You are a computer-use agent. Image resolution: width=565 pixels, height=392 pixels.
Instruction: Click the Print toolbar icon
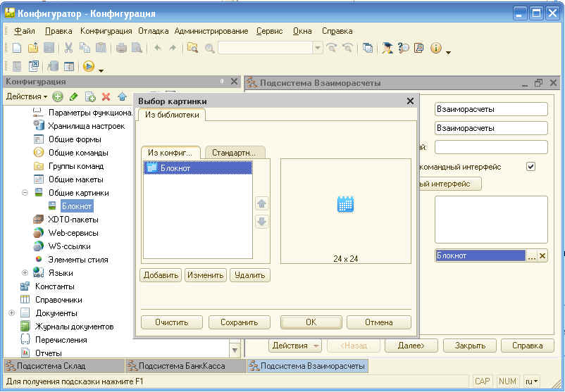(x=121, y=48)
